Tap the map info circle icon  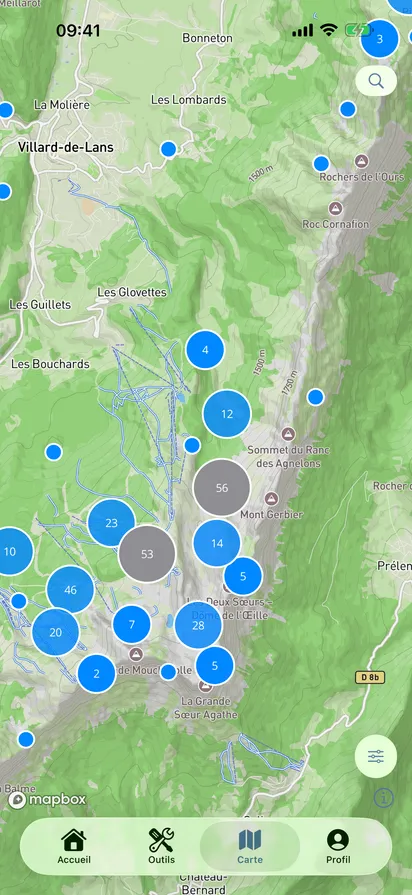click(383, 797)
